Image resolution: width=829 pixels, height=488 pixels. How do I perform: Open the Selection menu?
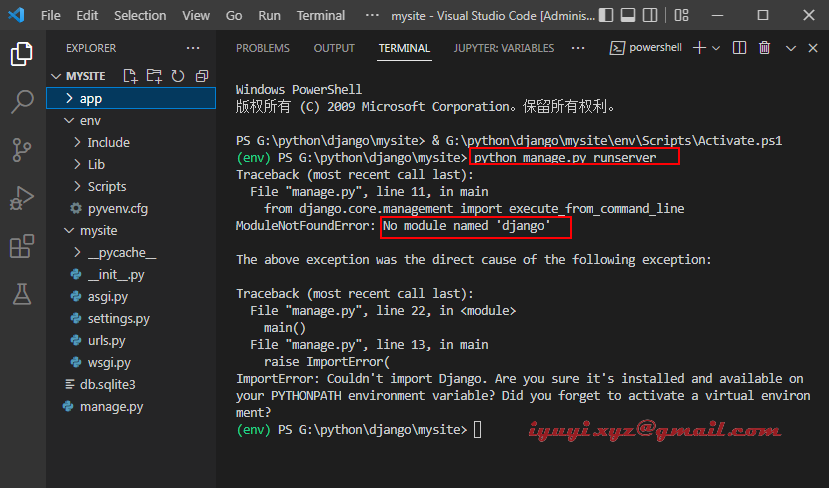pos(140,15)
